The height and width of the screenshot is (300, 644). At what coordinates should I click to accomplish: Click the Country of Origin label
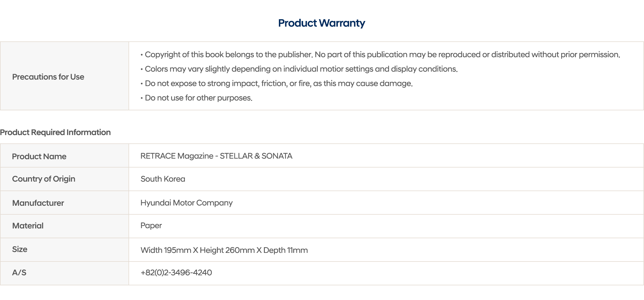click(43, 179)
